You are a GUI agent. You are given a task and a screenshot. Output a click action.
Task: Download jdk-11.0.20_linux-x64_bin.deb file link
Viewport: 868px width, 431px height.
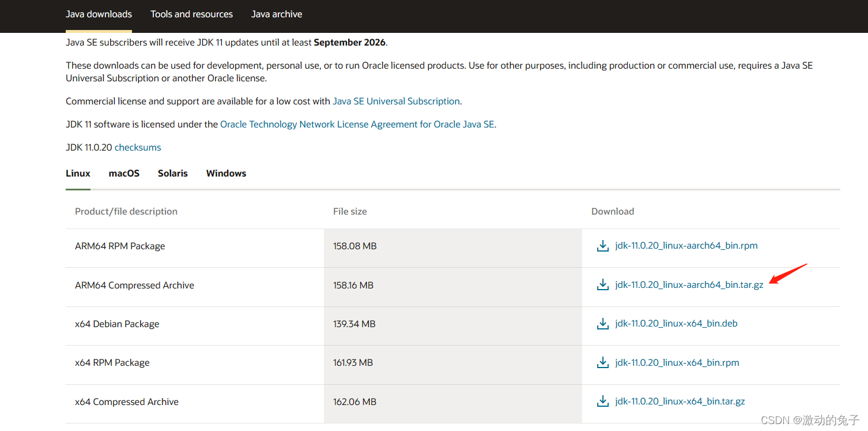click(x=676, y=324)
